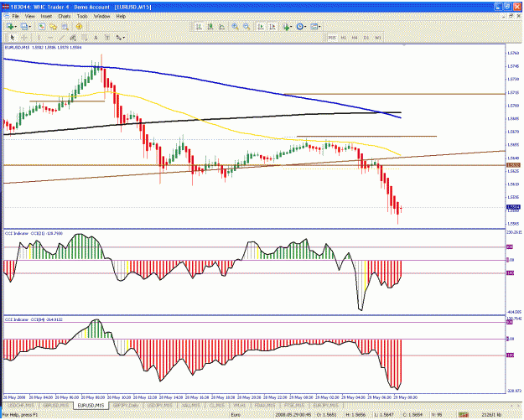Select the Trendline drawing tool
This screenshot has width=524, height=420.
click(61, 38)
